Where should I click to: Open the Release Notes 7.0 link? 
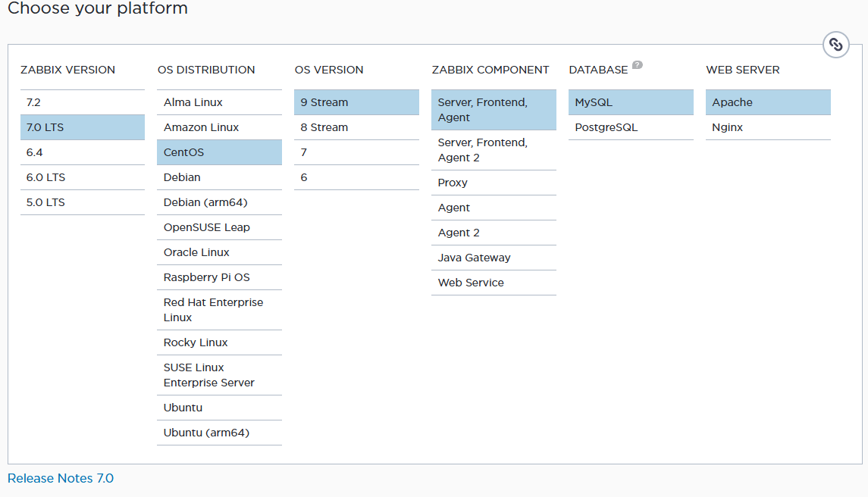tap(61, 478)
